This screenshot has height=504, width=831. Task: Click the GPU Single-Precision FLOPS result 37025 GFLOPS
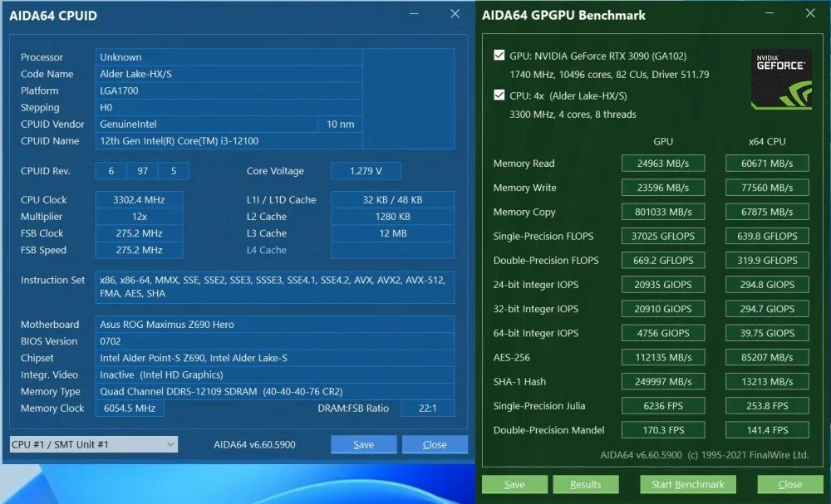663,236
